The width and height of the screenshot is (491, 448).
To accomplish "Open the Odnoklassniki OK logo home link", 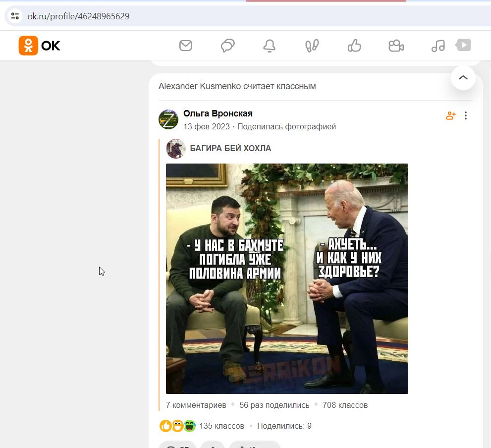I will point(39,46).
